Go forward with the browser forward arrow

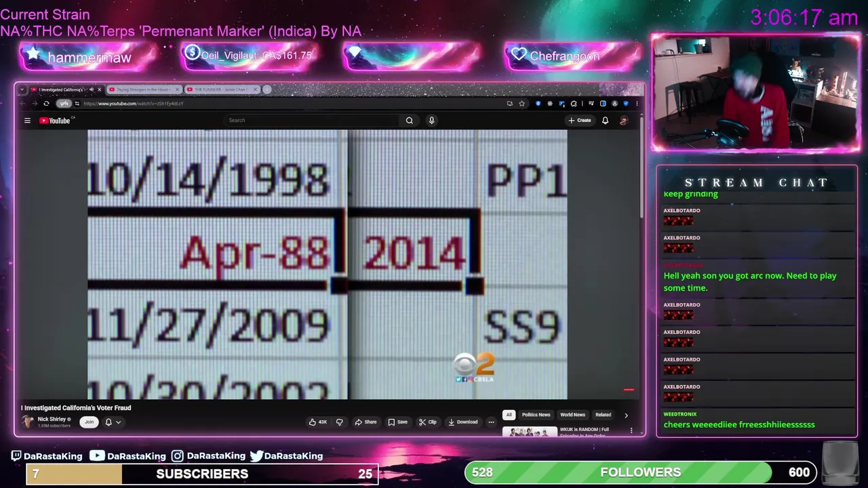point(35,104)
